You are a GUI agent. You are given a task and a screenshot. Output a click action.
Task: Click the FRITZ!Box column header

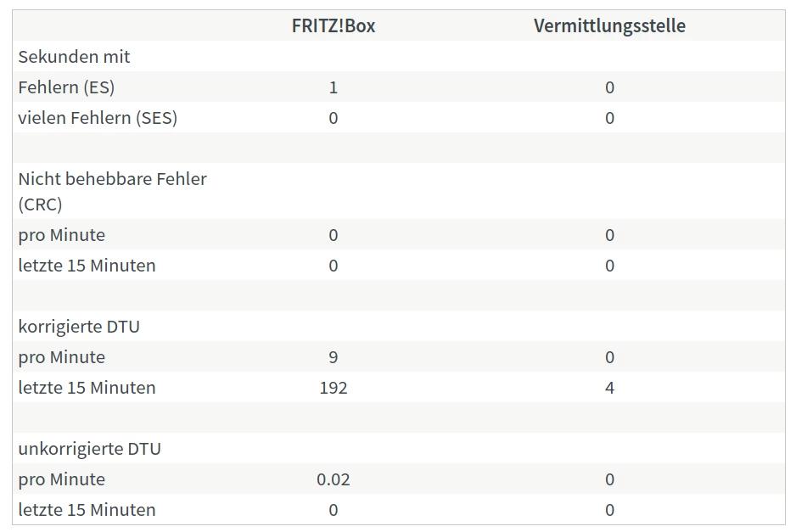click(x=333, y=25)
